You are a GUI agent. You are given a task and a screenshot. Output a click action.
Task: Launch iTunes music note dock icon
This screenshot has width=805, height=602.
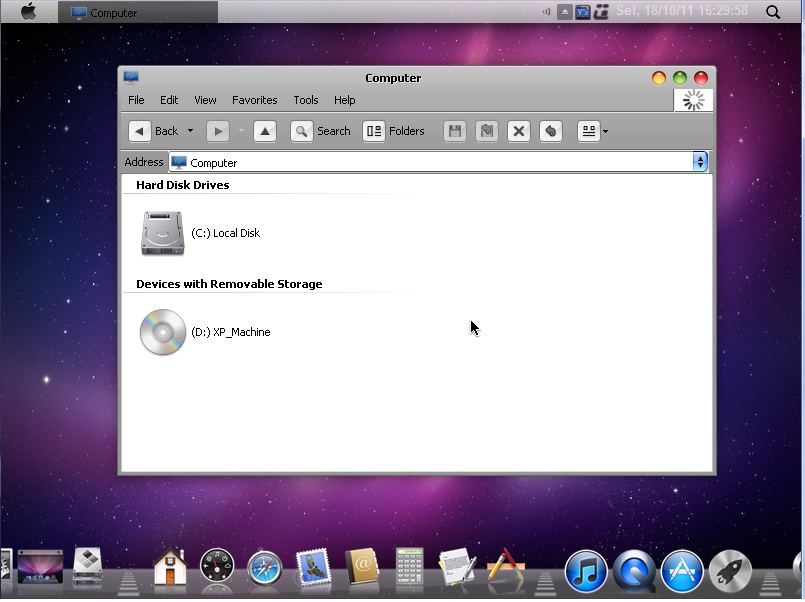[x=586, y=571]
